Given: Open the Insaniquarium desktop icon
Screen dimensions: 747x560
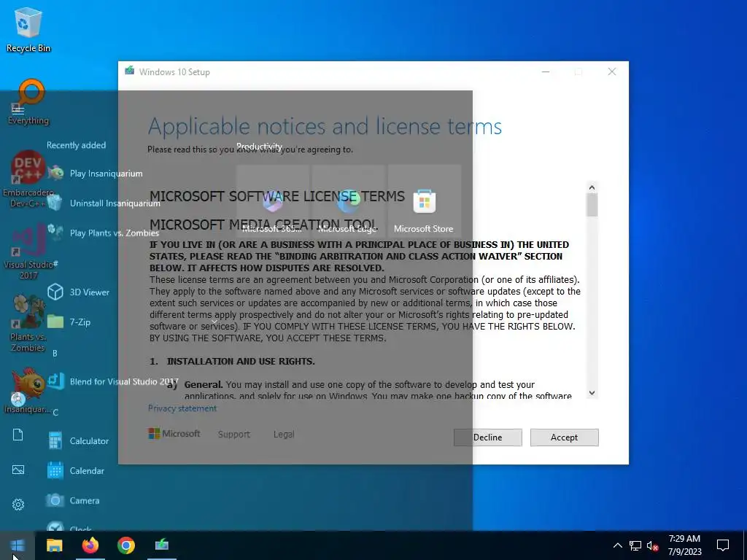Looking at the screenshot, I should tap(27, 391).
